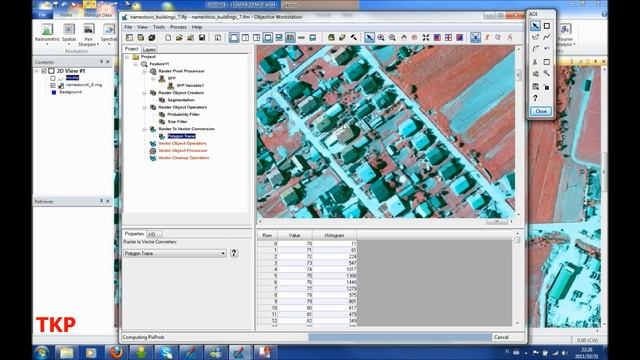This screenshot has height=360, width=640.
Task: Click the save disk icon in Objective toolbar
Action: pos(202,38)
